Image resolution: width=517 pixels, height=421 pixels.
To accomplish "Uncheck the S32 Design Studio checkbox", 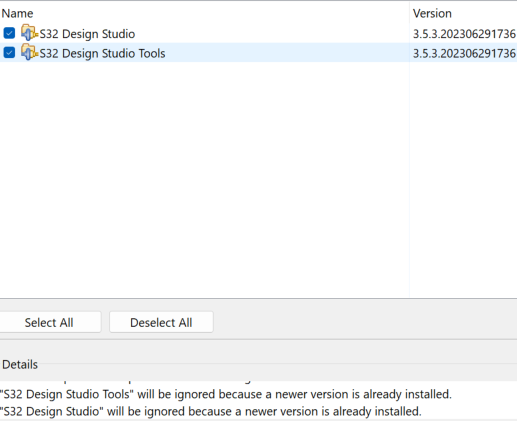I will [x=9, y=33].
